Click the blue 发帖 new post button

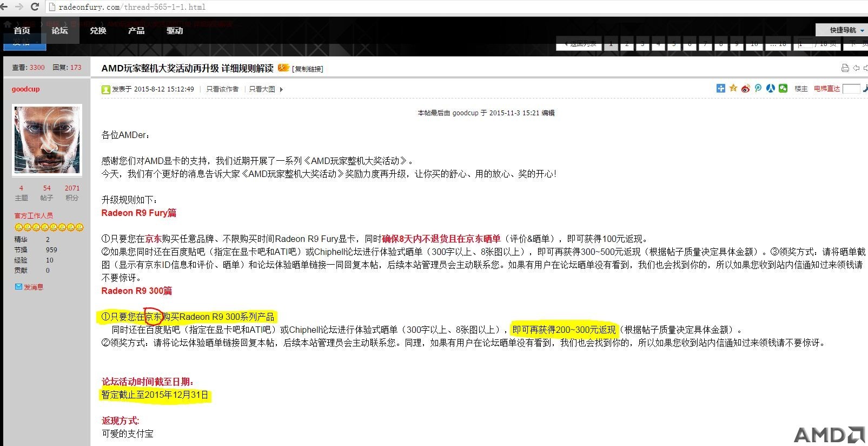[x=24, y=43]
